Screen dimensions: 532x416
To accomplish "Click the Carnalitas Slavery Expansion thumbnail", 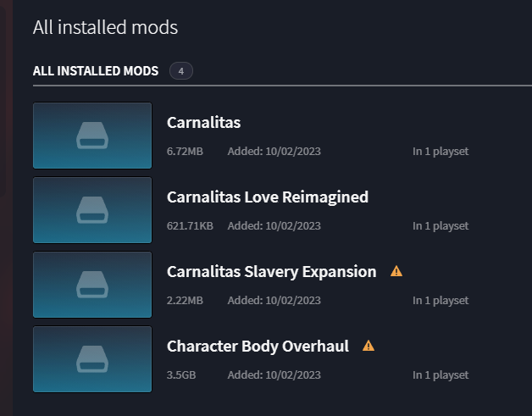I will (92, 285).
